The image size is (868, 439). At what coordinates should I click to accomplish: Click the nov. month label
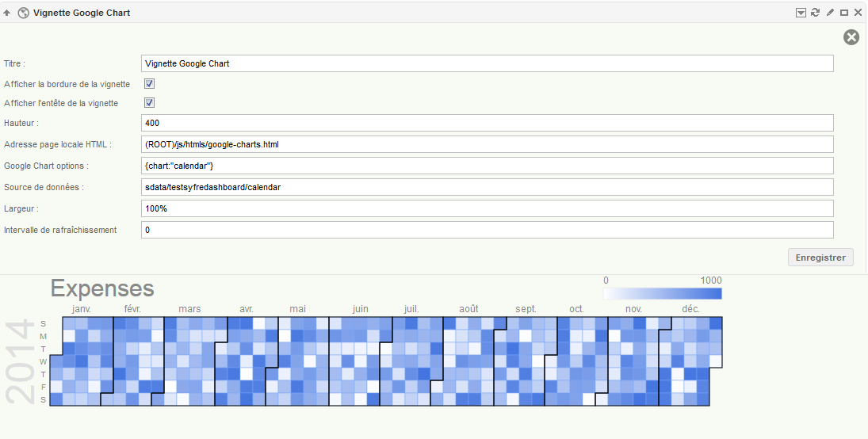[x=633, y=309]
